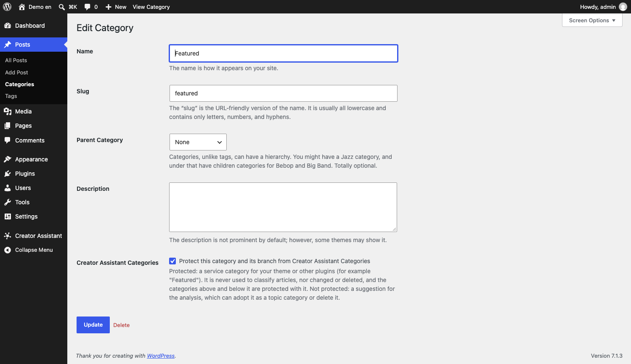
Task: Click the Edit Category heading
Action: coord(105,28)
